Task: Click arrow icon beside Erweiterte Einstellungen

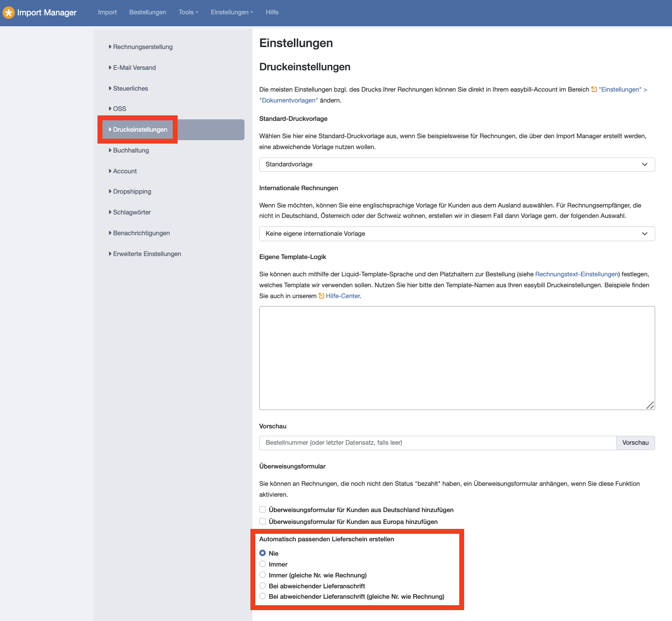Action: point(110,254)
